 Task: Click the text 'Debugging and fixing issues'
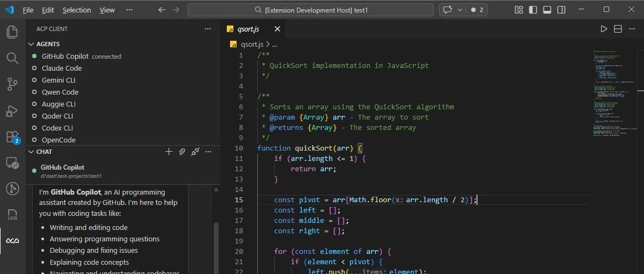[x=94, y=250]
